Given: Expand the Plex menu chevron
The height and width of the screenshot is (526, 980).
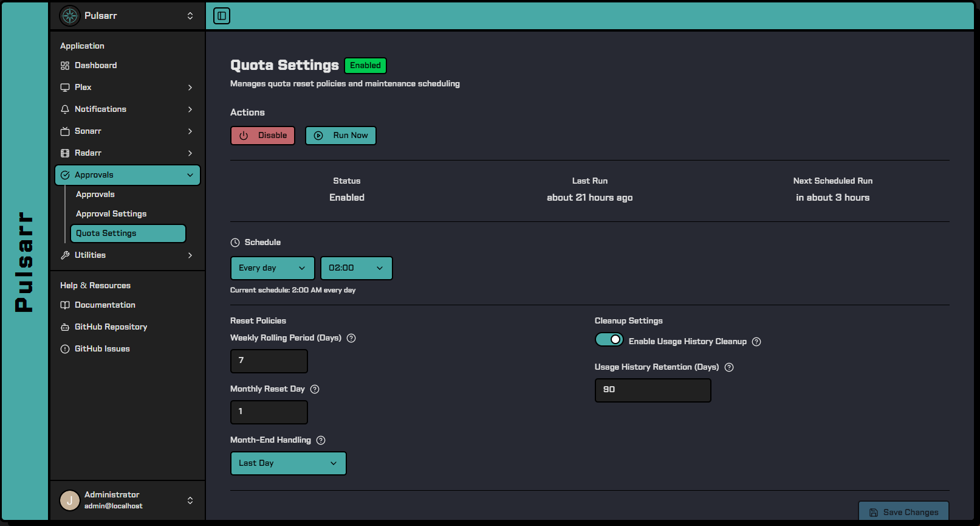Looking at the screenshot, I should click(x=190, y=88).
